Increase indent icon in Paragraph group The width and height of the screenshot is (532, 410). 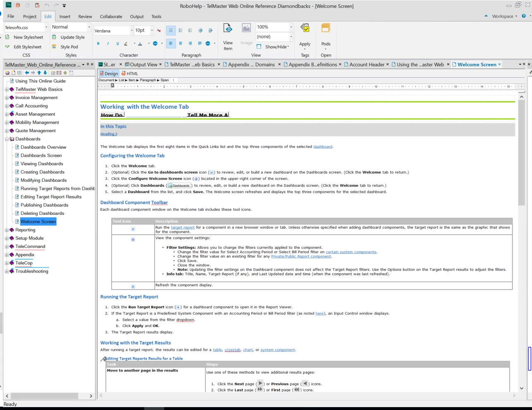click(210, 31)
